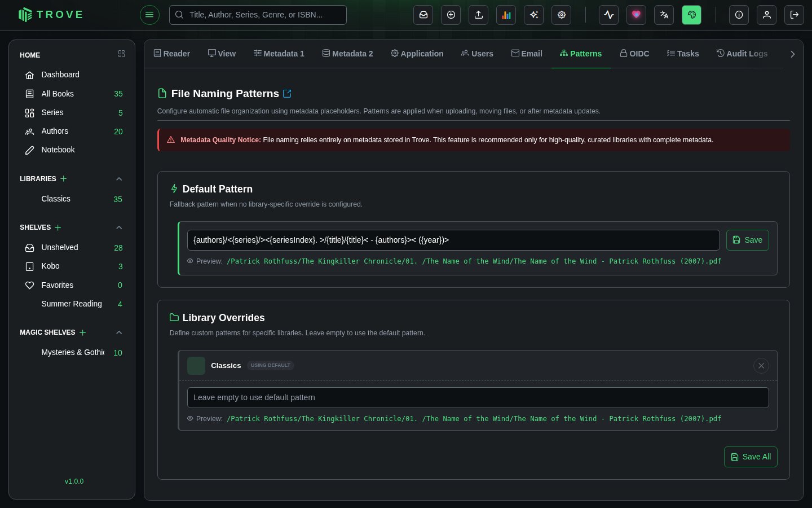Click the activity pulse icon
The image size is (812, 508).
pyautogui.click(x=609, y=15)
